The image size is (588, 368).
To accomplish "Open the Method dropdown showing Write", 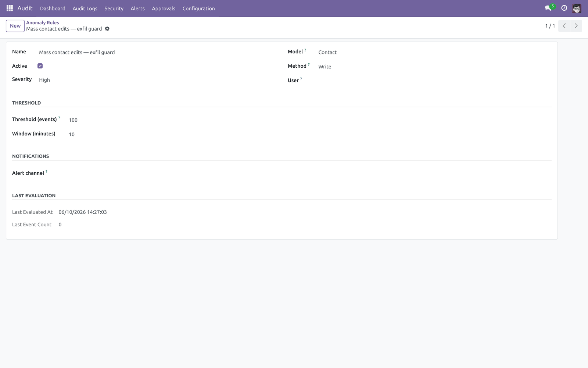I will click(x=435, y=67).
